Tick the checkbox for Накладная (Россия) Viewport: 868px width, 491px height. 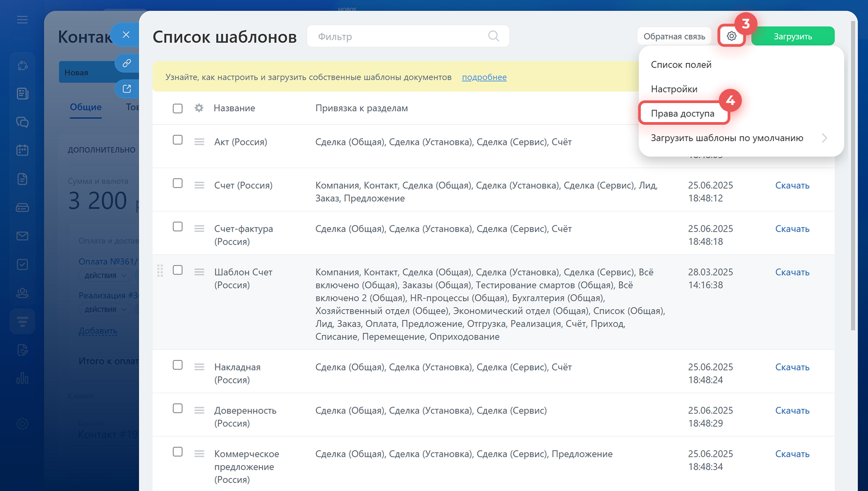tap(178, 365)
